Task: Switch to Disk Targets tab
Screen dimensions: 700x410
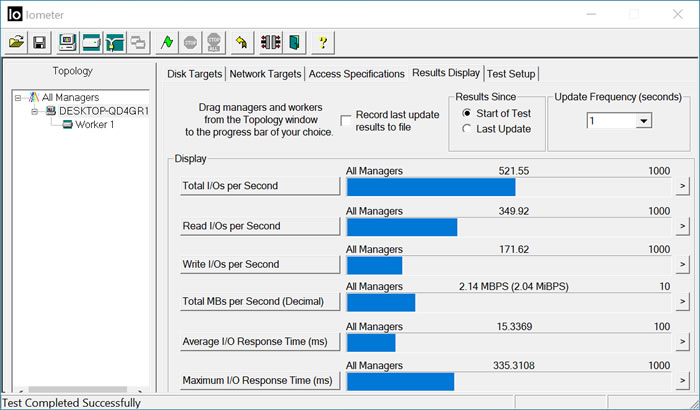Action: pyautogui.click(x=194, y=74)
